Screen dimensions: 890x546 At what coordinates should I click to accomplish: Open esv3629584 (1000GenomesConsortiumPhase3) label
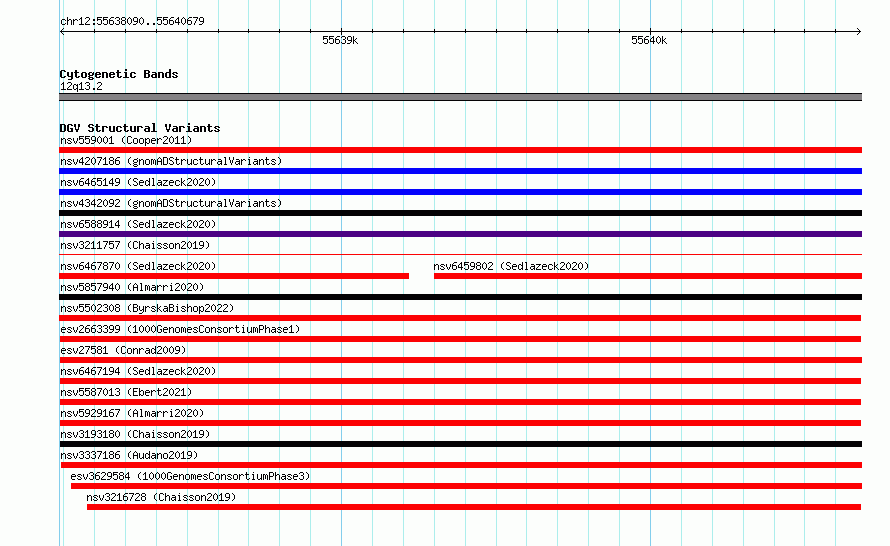tap(190, 476)
